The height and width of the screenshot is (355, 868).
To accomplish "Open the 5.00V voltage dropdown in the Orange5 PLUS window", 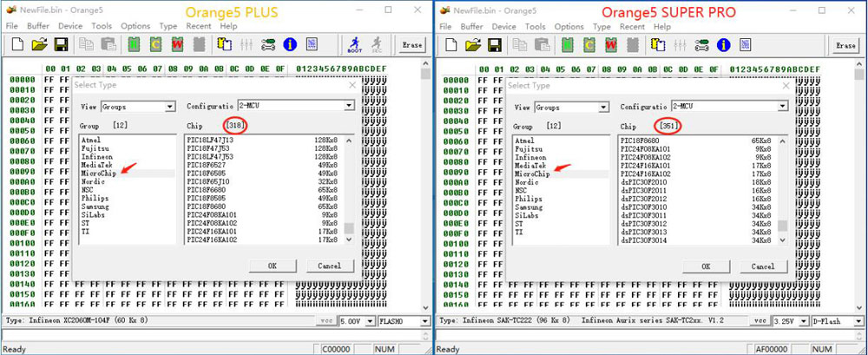I will point(369,321).
